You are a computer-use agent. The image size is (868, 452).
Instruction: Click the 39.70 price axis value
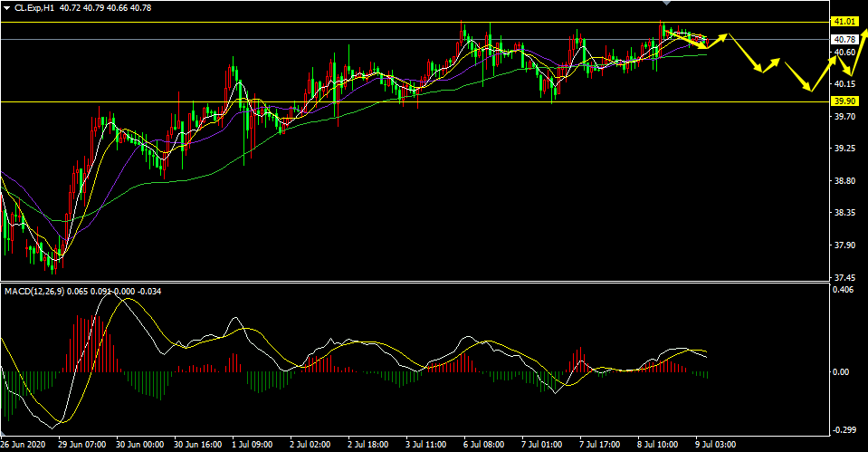(844, 116)
